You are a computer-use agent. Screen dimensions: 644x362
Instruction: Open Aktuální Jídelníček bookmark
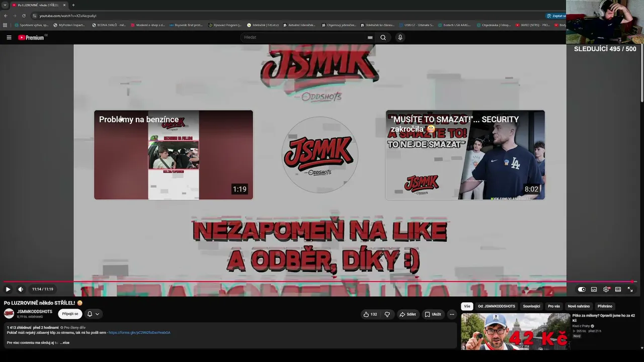[x=299, y=25]
